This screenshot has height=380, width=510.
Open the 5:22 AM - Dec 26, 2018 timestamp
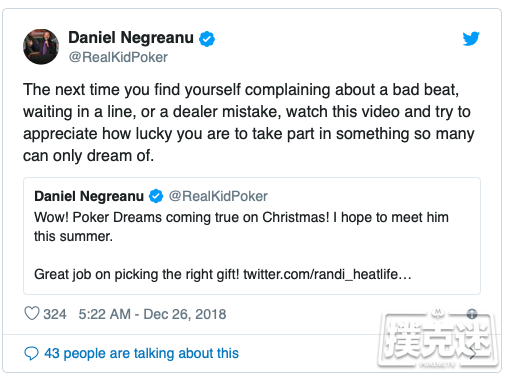(152, 314)
